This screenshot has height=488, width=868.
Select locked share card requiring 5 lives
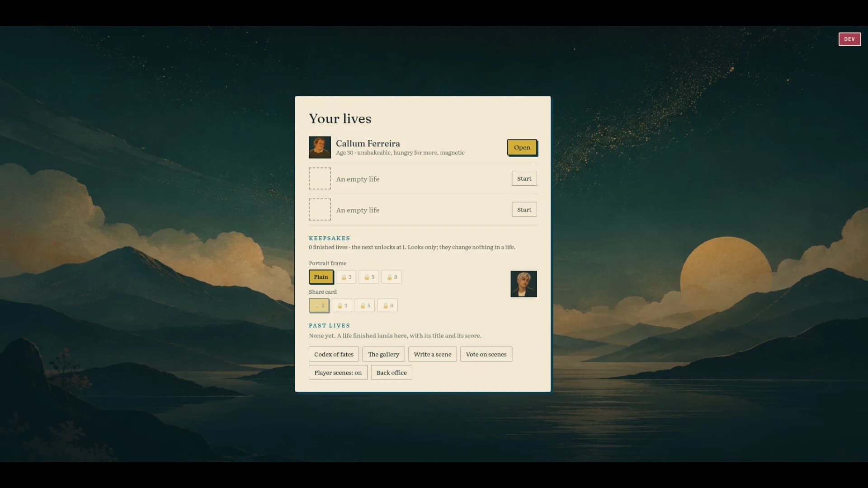pyautogui.click(x=365, y=305)
